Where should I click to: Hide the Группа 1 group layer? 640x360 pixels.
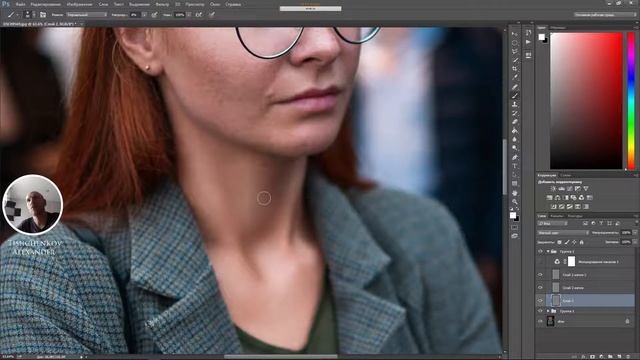540,311
